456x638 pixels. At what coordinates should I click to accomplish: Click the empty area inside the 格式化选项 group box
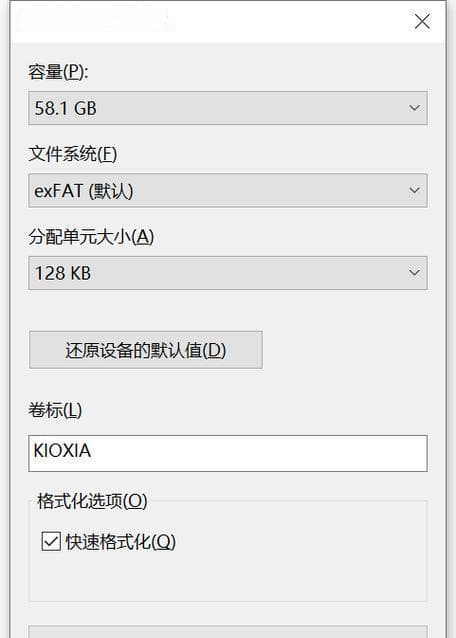[x=228, y=578]
